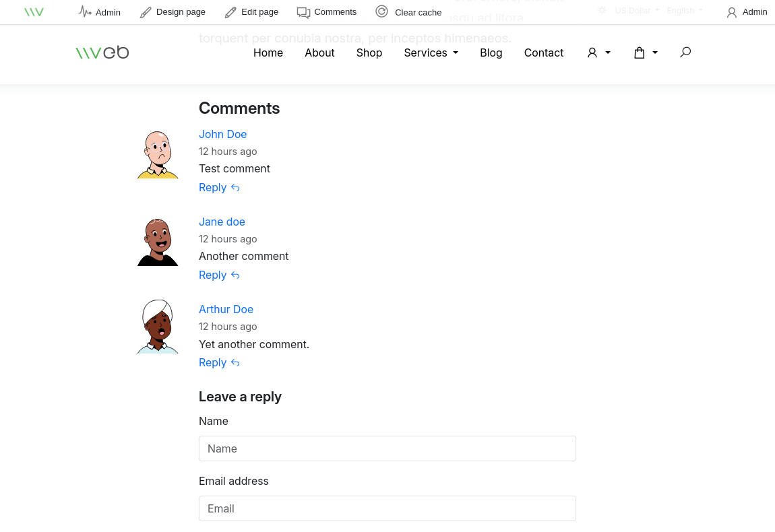Screen dimensions: 775x532
Task: Go to Contact page
Action: 544,53
